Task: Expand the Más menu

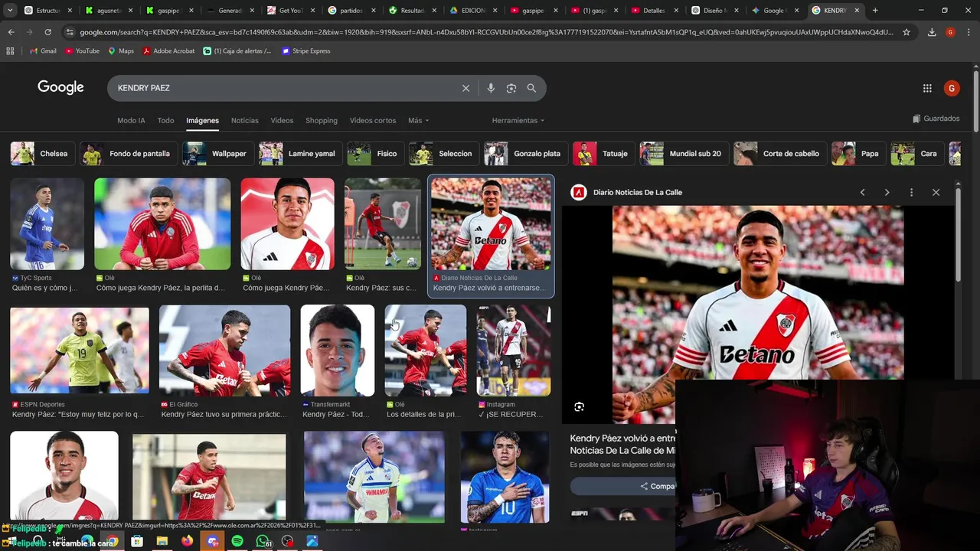Action: click(418, 120)
